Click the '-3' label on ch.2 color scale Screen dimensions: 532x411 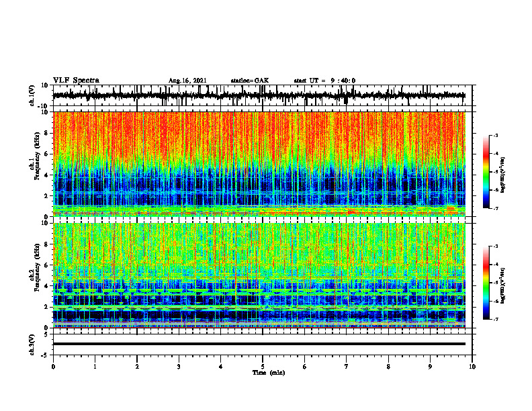click(495, 246)
